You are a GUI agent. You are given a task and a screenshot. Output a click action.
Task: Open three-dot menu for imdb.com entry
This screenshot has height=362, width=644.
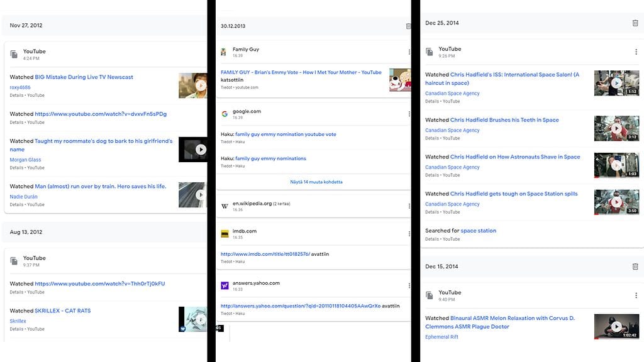click(x=409, y=234)
